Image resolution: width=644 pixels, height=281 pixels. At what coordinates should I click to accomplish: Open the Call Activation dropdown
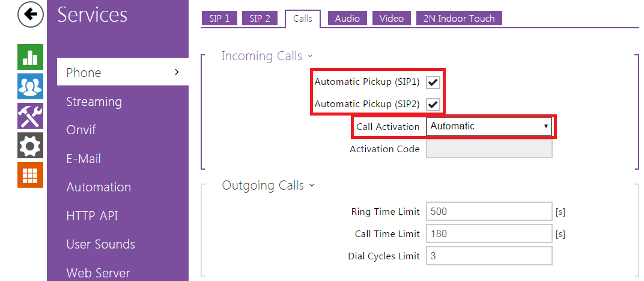489,126
